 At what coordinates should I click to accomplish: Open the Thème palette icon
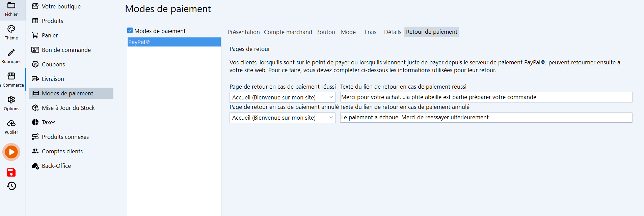11,29
